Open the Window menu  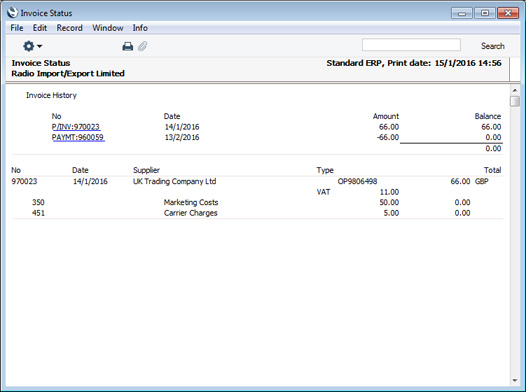108,28
